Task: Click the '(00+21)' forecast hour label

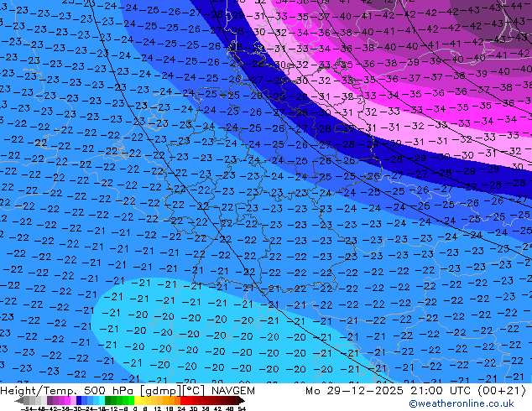Action: [x=502, y=391]
